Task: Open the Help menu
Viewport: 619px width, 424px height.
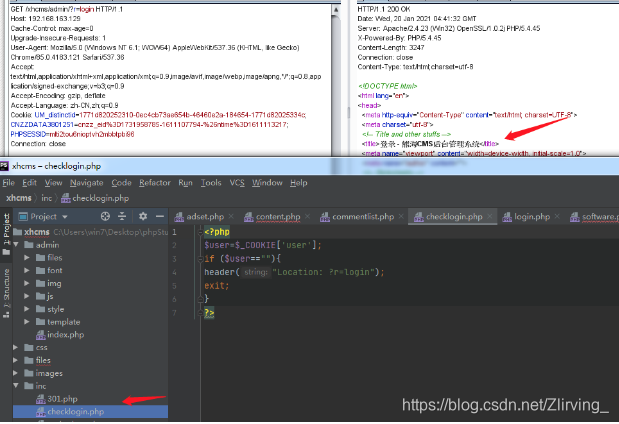Action: [x=298, y=183]
